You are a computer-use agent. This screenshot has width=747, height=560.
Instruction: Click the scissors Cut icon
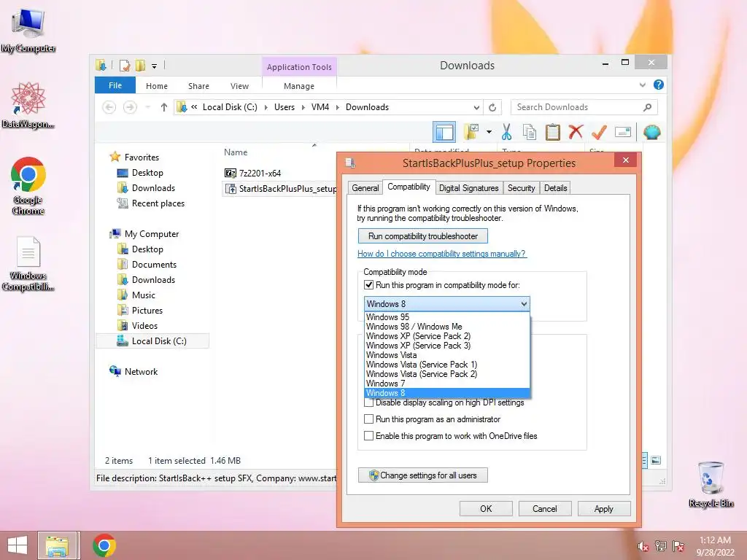pyautogui.click(x=506, y=132)
